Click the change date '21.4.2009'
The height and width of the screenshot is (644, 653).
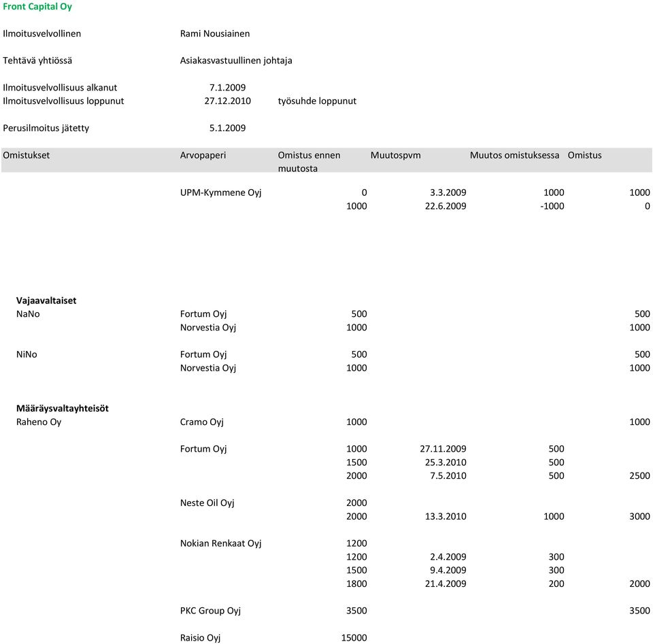tap(446, 583)
